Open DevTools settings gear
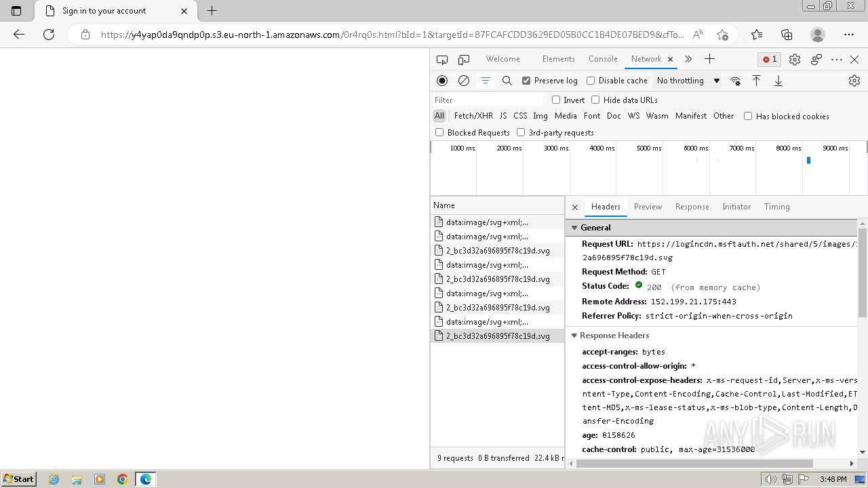The height and width of the screenshot is (488, 868). (795, 60)
